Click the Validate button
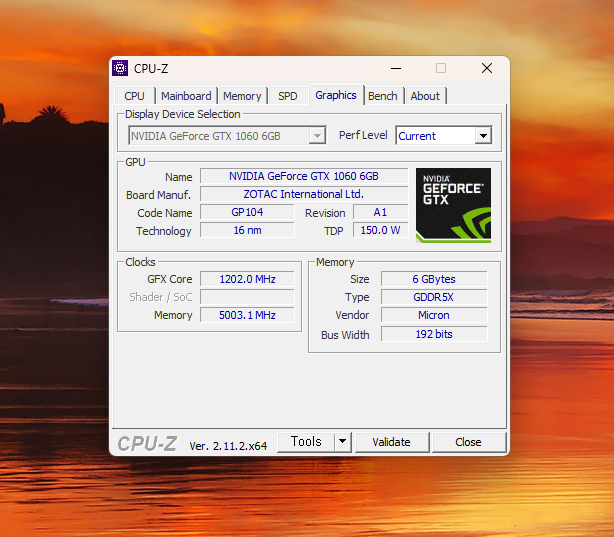Image resolution: width=614 pixels, height=537 pixels. point(391,442)
